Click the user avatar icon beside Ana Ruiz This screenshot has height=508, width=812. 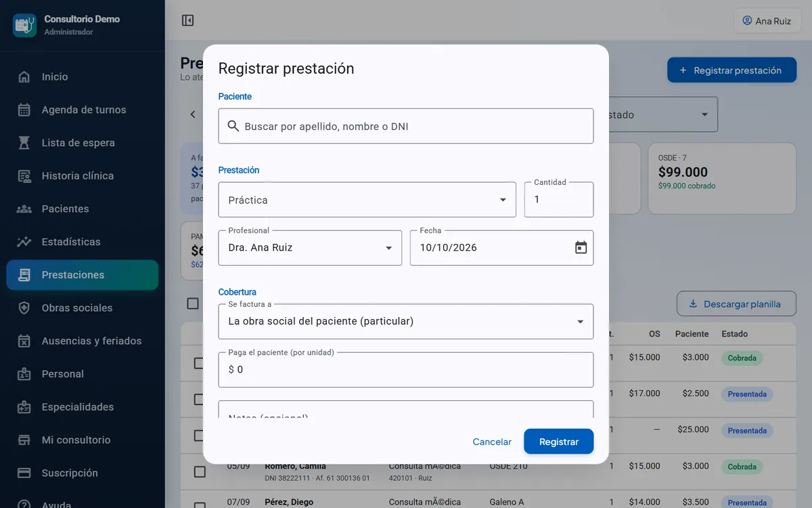coord(747,21)
